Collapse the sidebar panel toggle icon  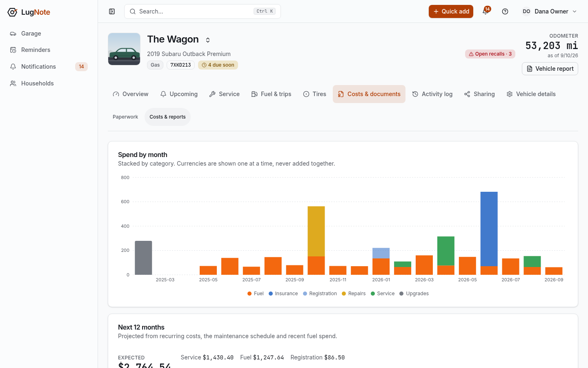click(x=112, y=11)
